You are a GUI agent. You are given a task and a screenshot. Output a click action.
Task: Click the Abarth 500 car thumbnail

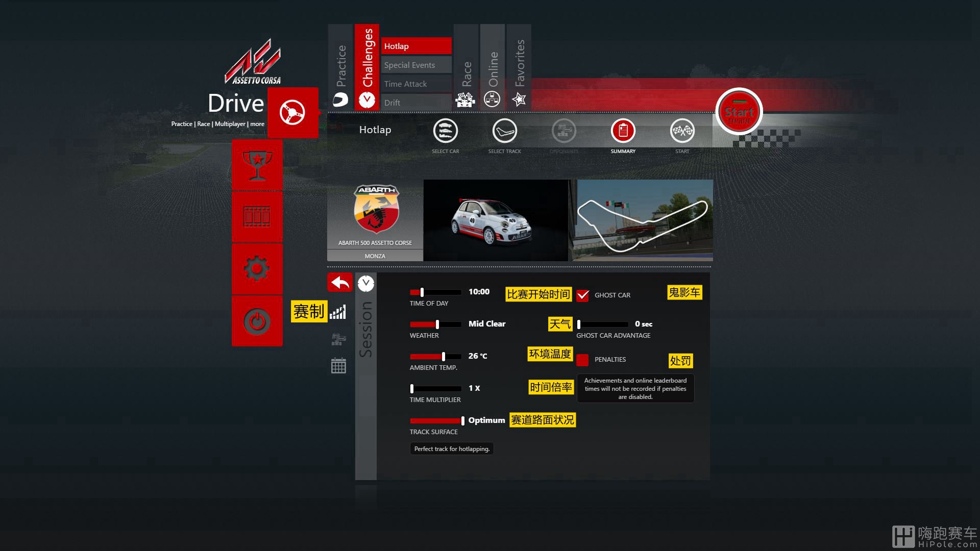[x=496, y=220]
